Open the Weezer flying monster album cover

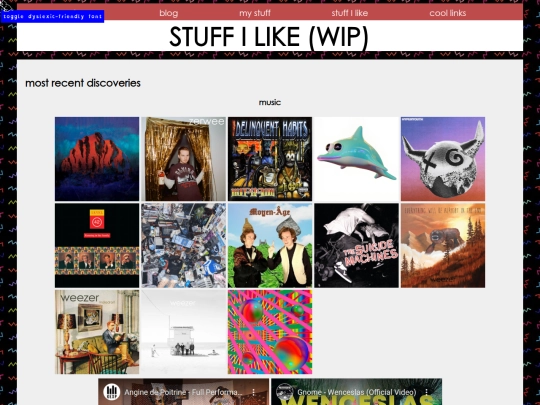pyautogui.click(x=443, y=245)
